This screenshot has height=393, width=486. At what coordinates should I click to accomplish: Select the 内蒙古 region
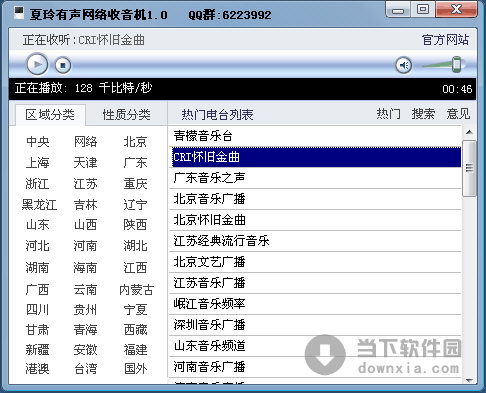coord(136,289)
